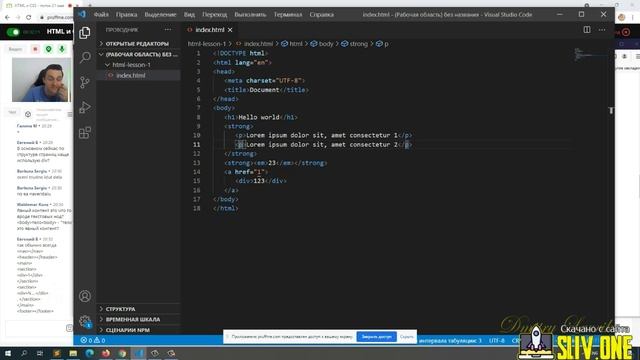Click the tab size indicator in the status bar

450,340
